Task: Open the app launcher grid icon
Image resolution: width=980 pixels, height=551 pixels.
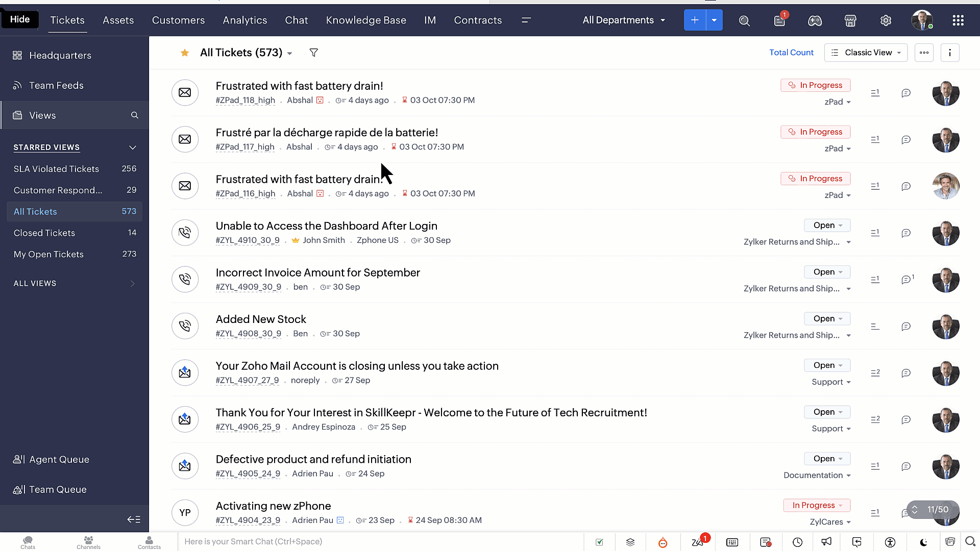Action: [958, 20]
